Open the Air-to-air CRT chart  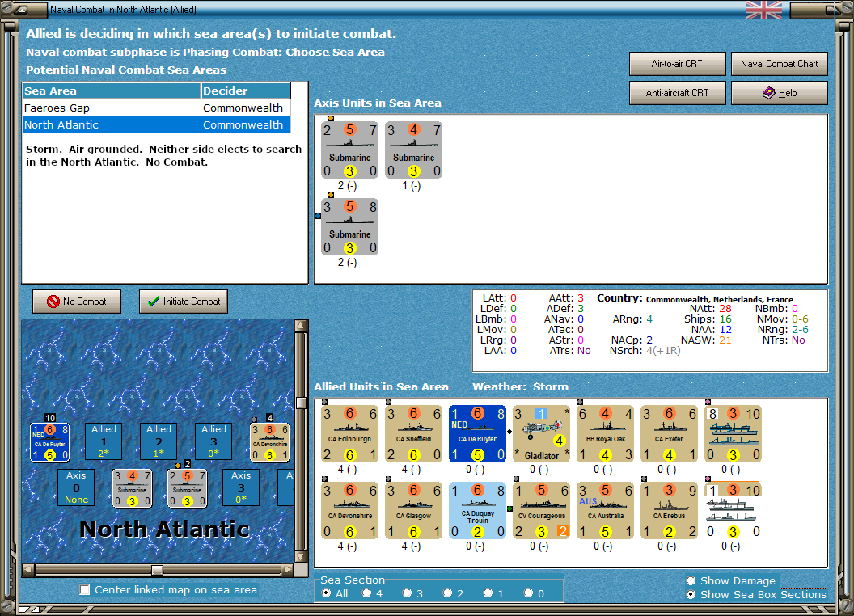(x=677, y=64)
